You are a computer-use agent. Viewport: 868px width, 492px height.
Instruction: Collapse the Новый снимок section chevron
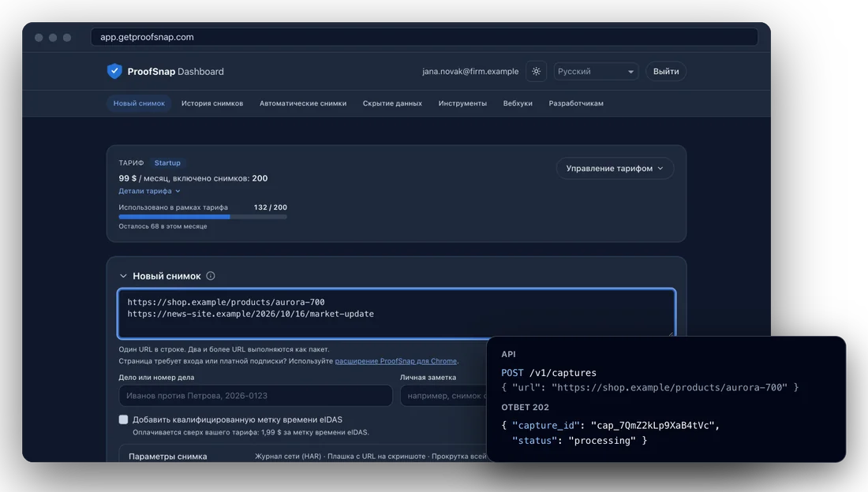123,276
